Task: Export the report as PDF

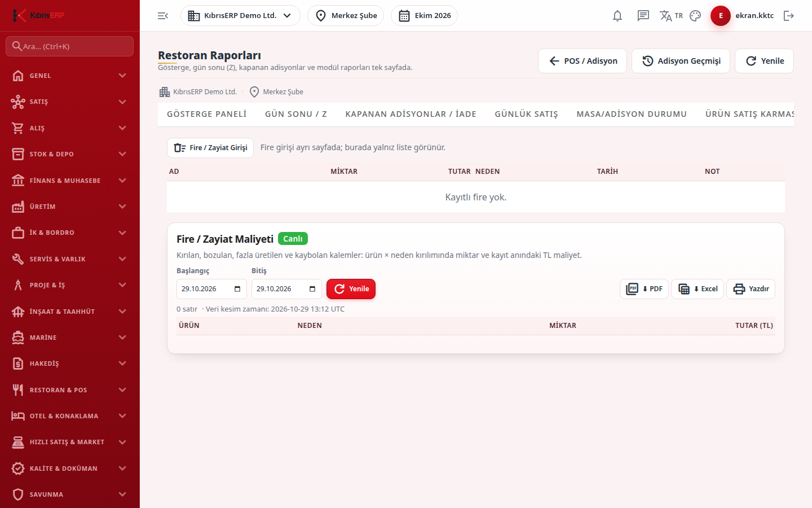Action: click(644, 289)
